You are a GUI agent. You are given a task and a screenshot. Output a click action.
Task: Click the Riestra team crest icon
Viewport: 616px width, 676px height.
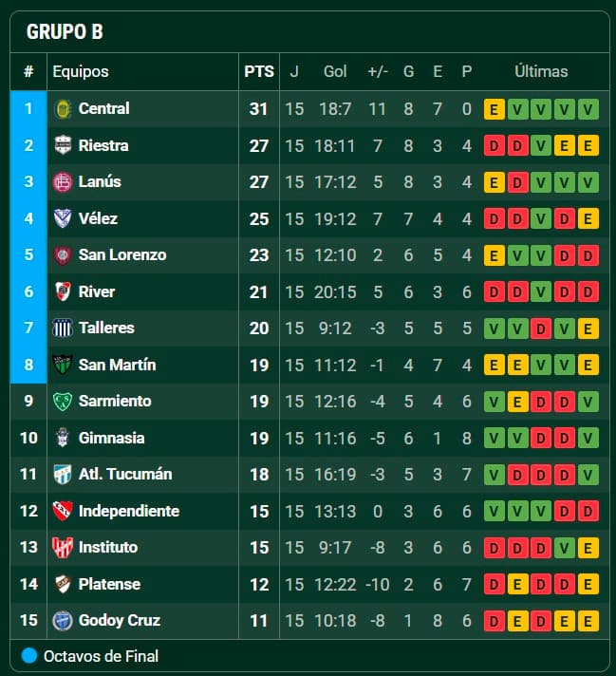(x=63, y=145)
